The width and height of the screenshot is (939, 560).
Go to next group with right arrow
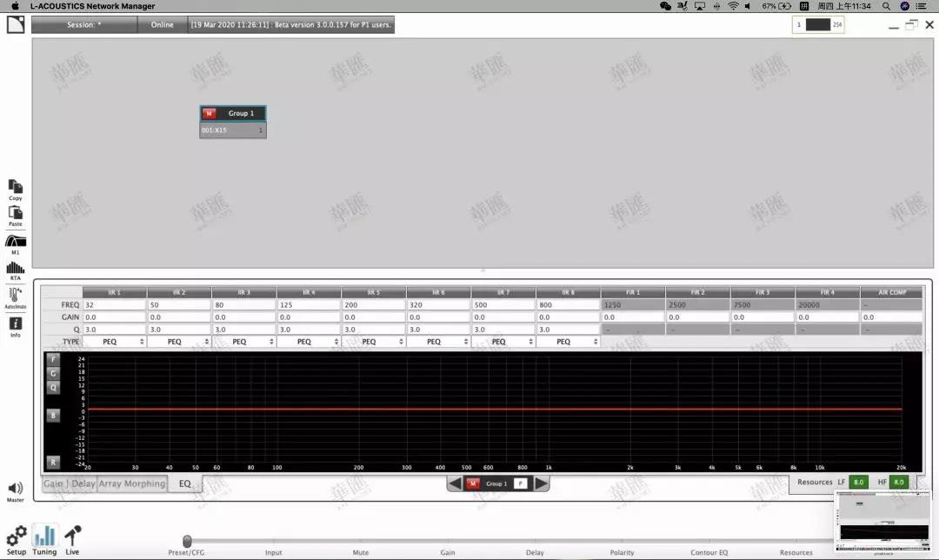tap(542, 483)
